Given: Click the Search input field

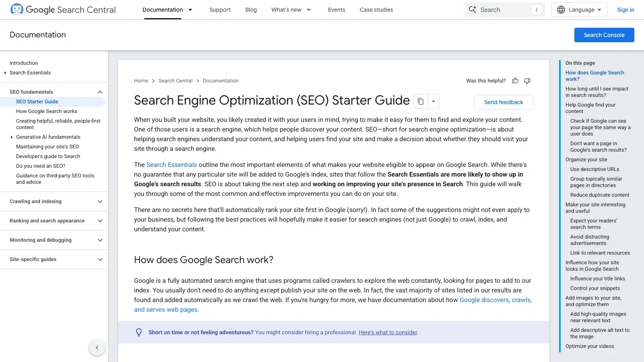Looking at the screenshot, I should [x=505, y=10].
